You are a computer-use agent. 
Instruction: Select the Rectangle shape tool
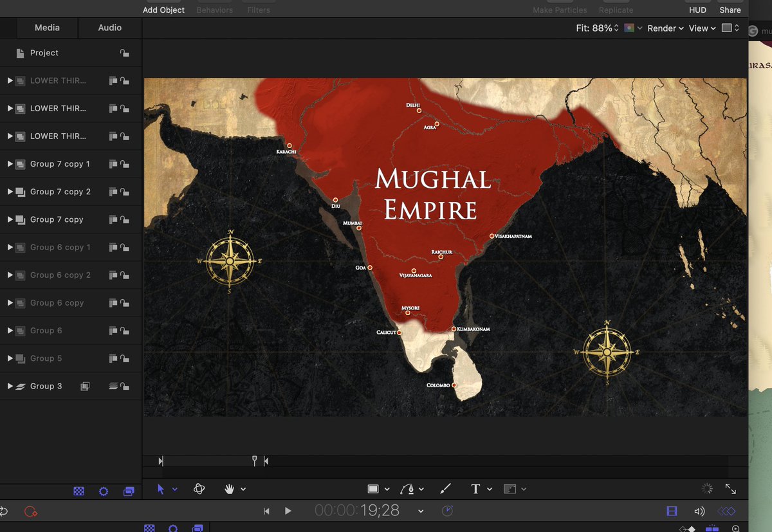(372, 489)
